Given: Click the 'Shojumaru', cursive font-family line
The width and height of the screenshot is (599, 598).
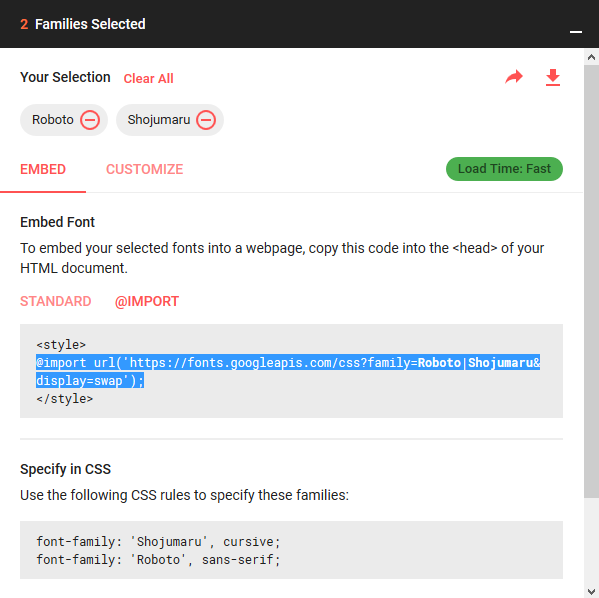Looking at the screenshot, I should [x=158, y=542].
